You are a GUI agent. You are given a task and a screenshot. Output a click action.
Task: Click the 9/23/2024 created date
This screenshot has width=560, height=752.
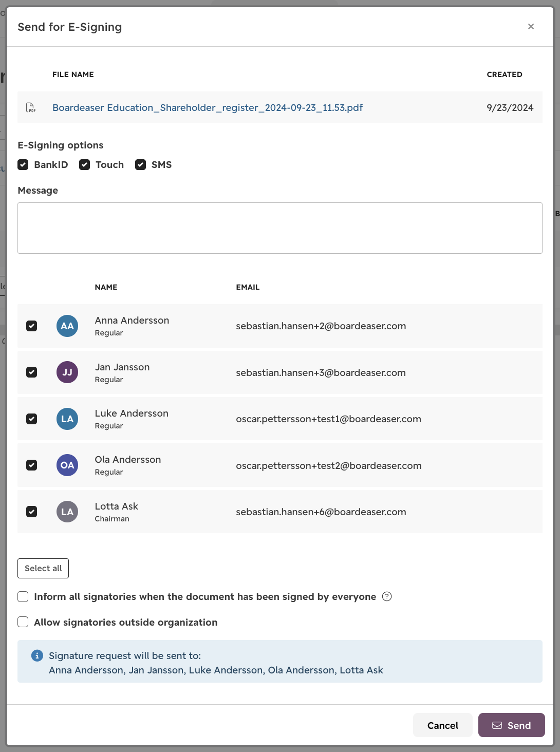point(510,107)
